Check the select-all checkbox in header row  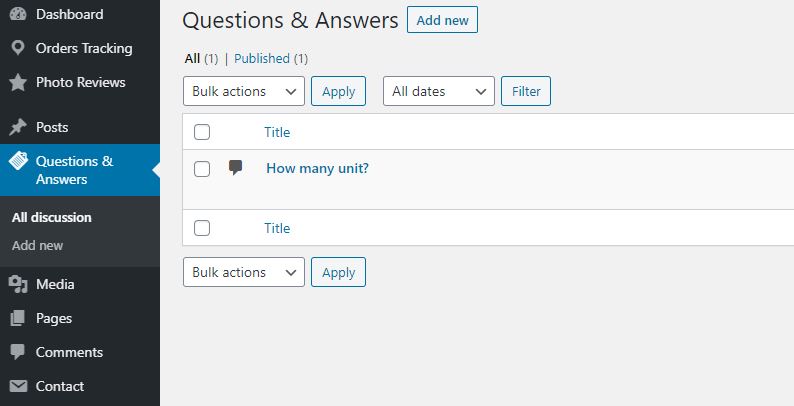202,132
